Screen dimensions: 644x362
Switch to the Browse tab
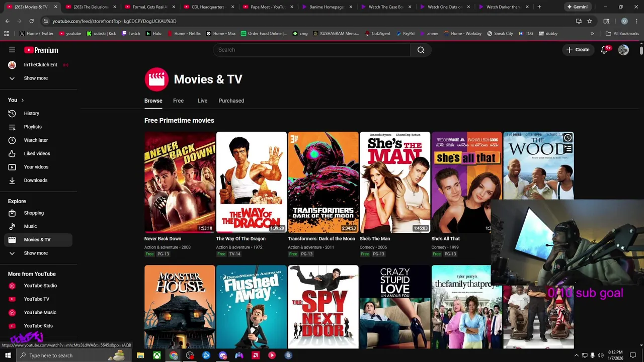click(x=153, y=101)
